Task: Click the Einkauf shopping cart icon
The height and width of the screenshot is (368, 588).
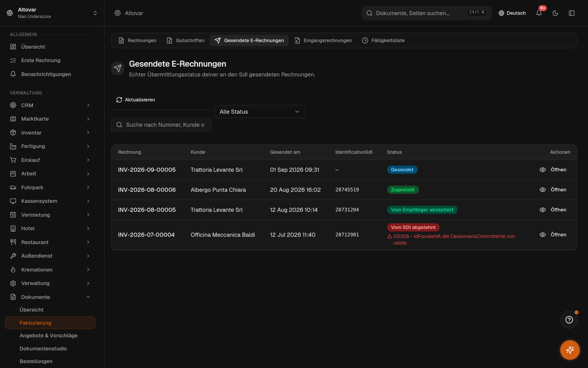Action: tap(13, 160)
